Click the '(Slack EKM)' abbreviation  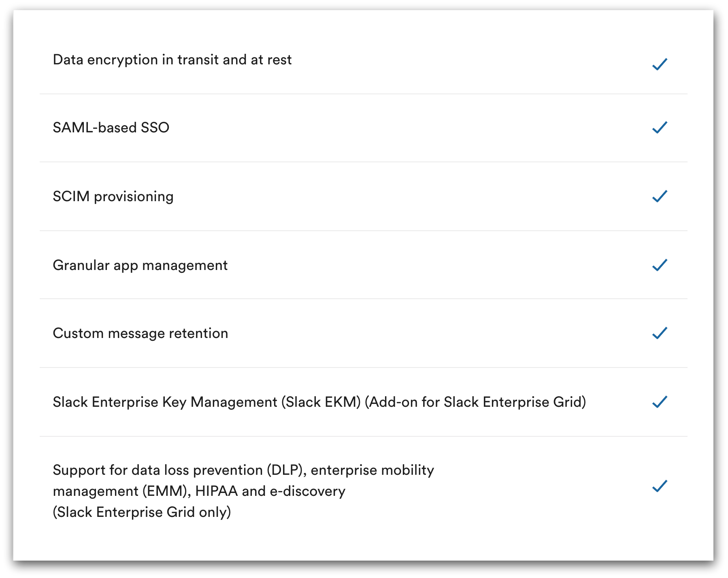321,402
